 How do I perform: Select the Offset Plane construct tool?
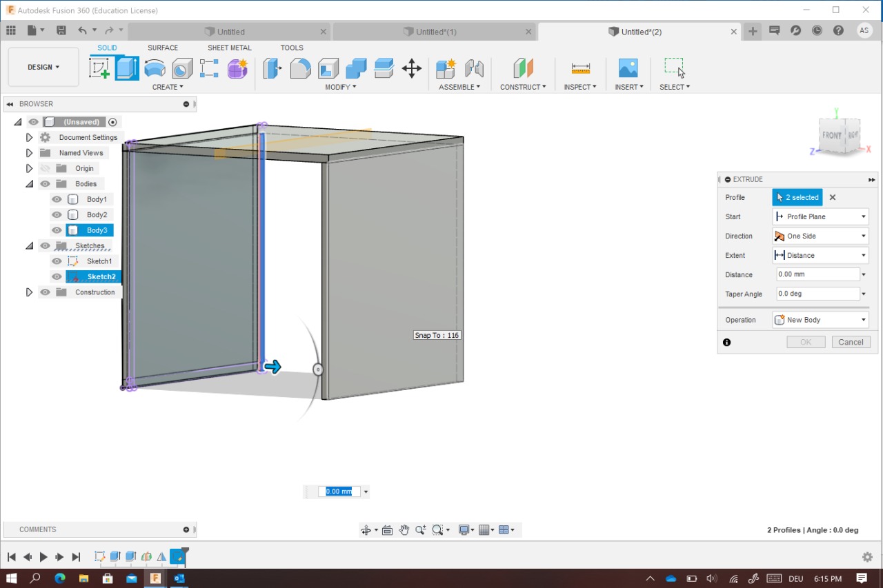[523, 68]
